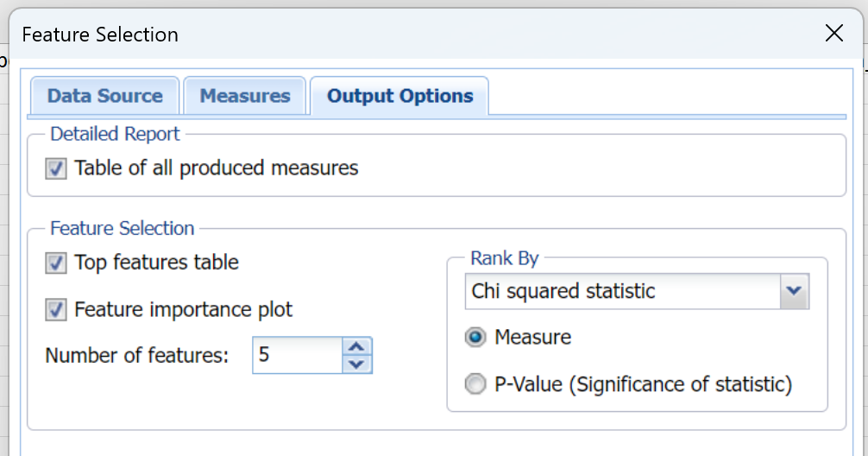Uncheck the Top features table checkbox

(56, 263)
